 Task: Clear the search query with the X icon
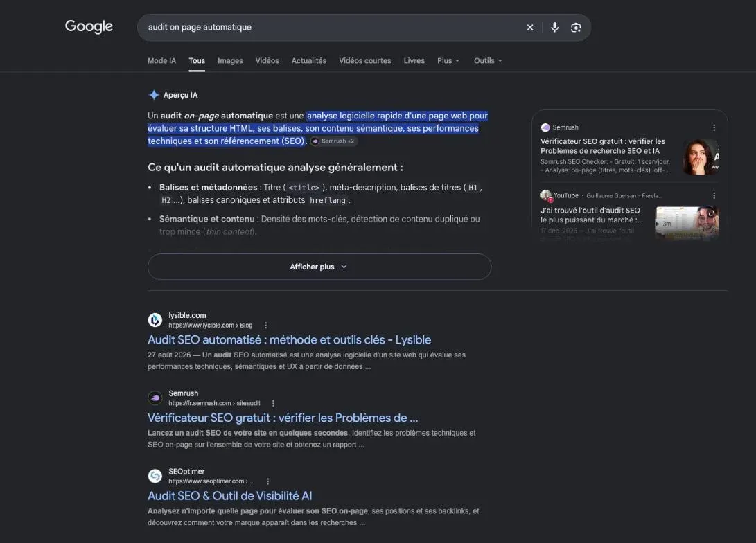click(x=530, y=28)
